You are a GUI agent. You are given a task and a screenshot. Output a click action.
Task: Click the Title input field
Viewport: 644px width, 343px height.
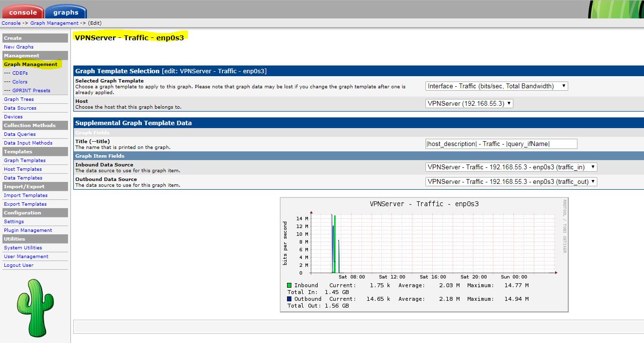501,144
